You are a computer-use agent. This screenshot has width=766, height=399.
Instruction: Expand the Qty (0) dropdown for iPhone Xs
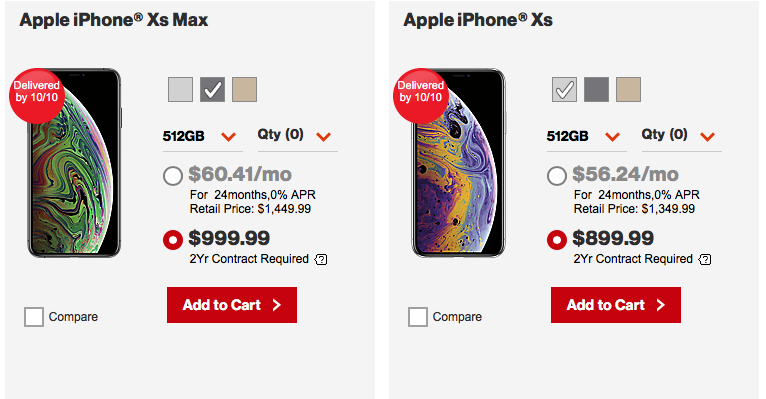[681, 137]
